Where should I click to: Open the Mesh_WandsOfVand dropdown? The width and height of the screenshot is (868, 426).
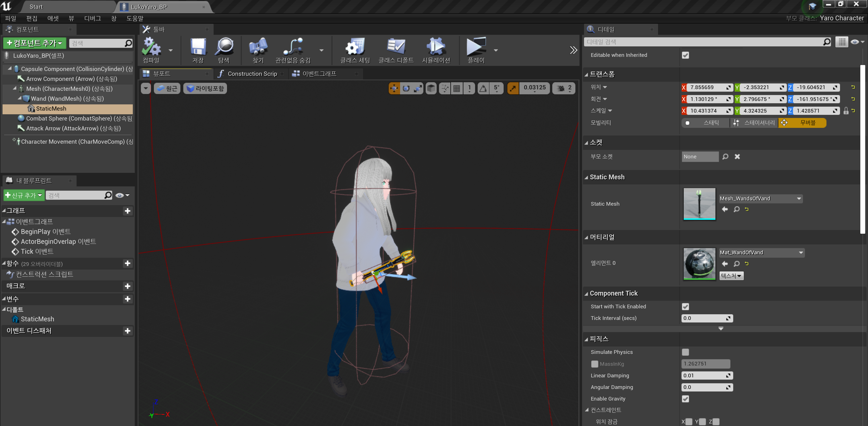pyautogui.click(x=760, y=198)
